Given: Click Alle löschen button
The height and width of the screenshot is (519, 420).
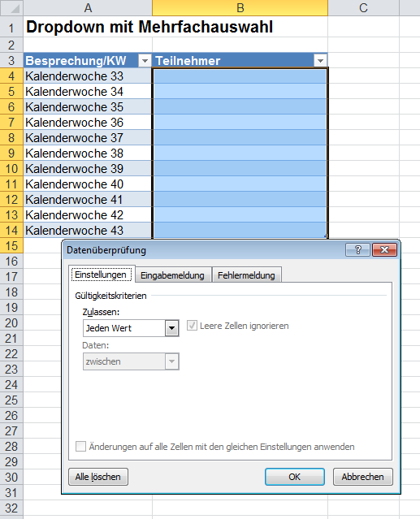Looking at the screenshot, I should coord(98,477).
